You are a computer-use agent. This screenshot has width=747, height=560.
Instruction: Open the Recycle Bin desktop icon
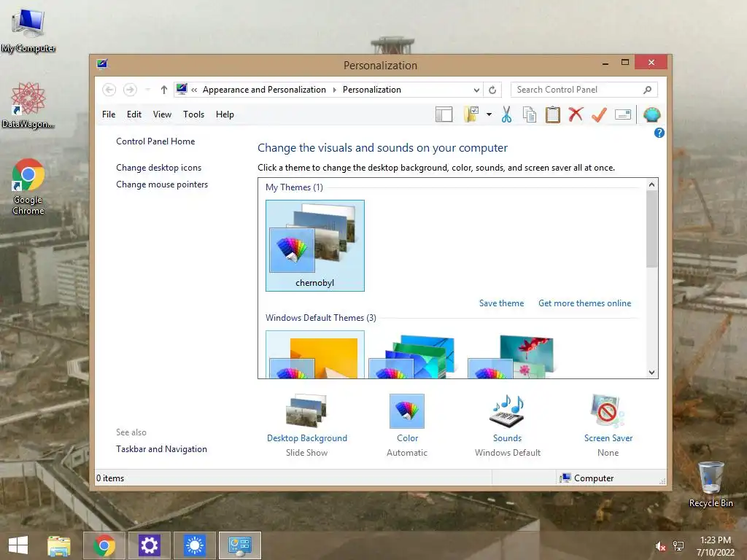point(711,484)
